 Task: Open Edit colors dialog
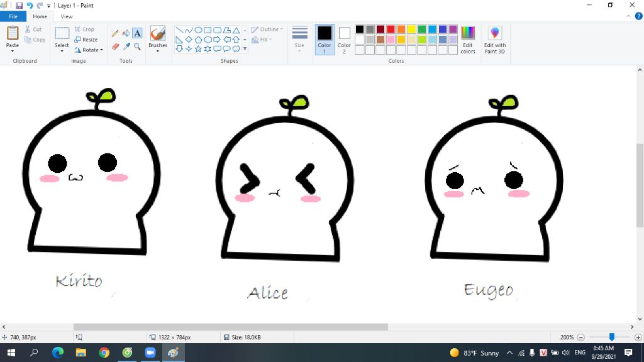[468, 40]
